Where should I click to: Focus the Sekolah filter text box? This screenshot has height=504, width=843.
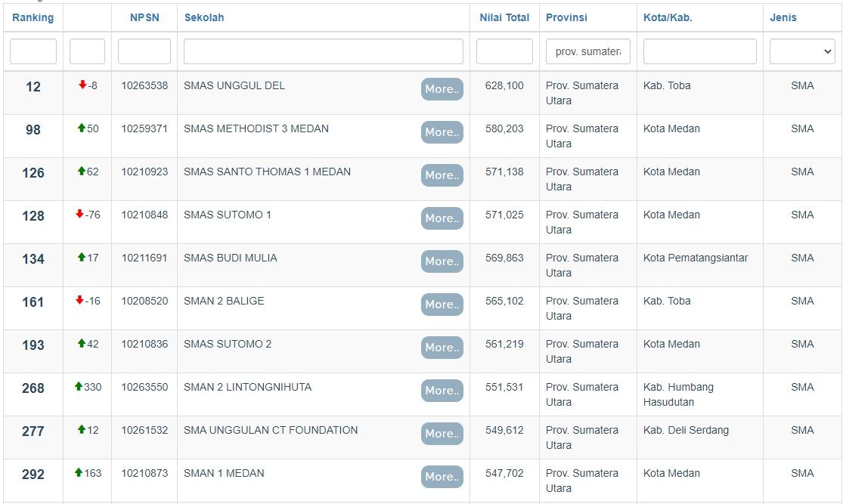coord(323,51)
